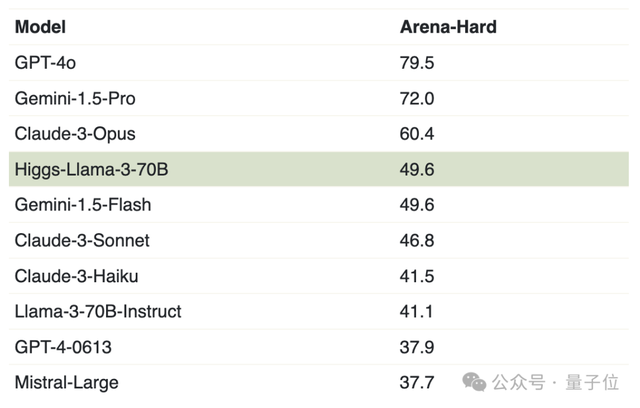Click the Claude-3-Sonnet model name
This screenshot has width=640, height=408.
82,240
